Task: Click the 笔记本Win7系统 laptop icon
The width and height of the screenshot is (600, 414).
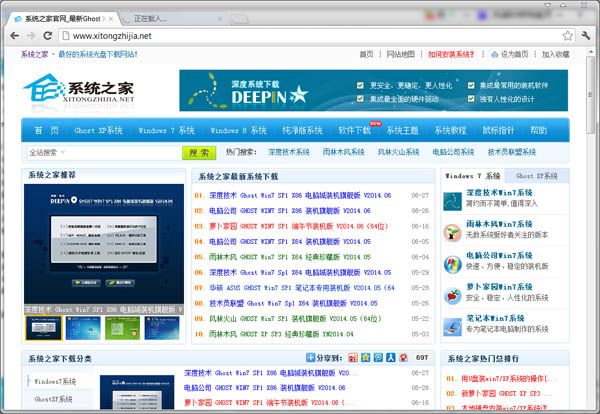Action: coord(453,329)
